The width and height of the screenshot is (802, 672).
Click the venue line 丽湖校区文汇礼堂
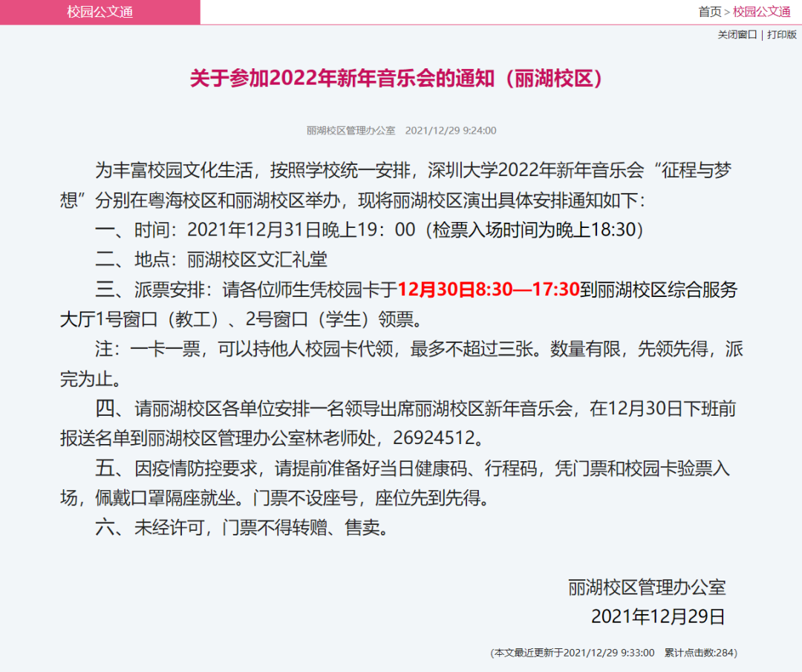(x=257, y=260)
